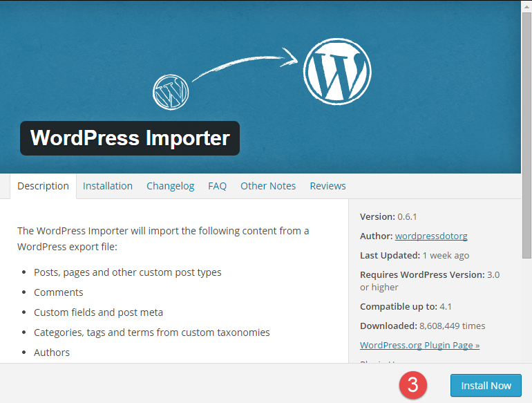Visit the WordPress.org Plugin Page link

(419, 346)
